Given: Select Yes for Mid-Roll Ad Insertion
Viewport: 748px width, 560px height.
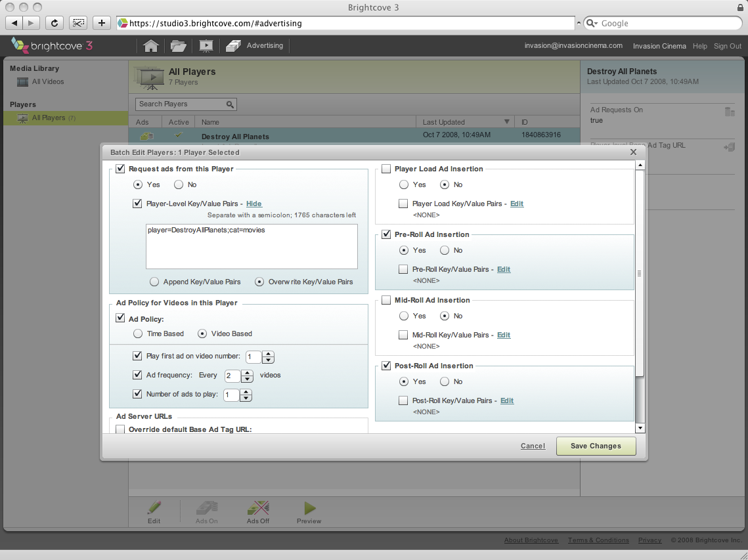Looking at the screenshot, I should point(404,316).
